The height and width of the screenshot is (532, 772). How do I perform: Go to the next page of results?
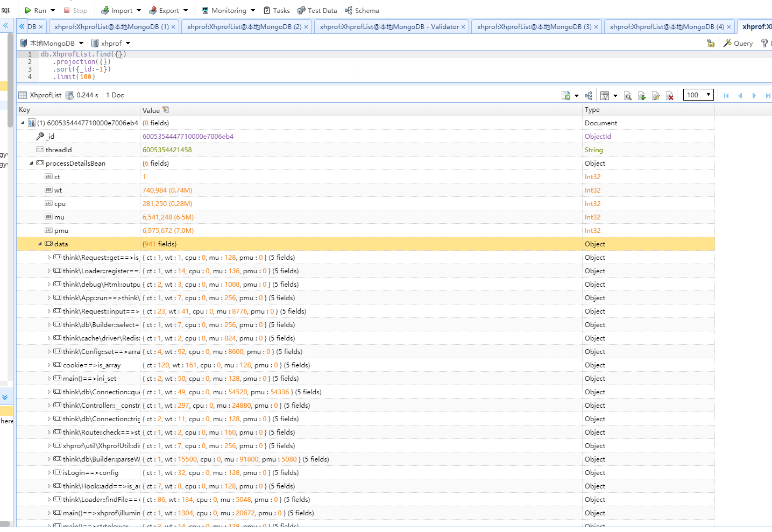[754, 96]
